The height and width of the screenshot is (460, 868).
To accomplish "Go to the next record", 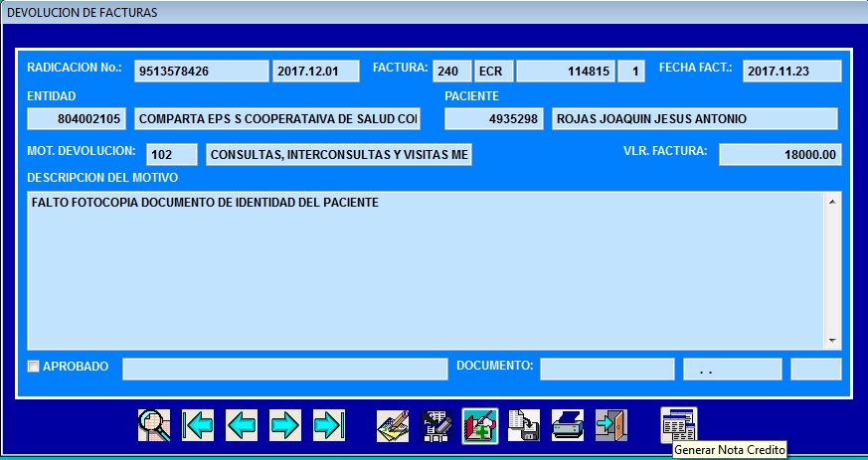I will click(x=285, y=425).
